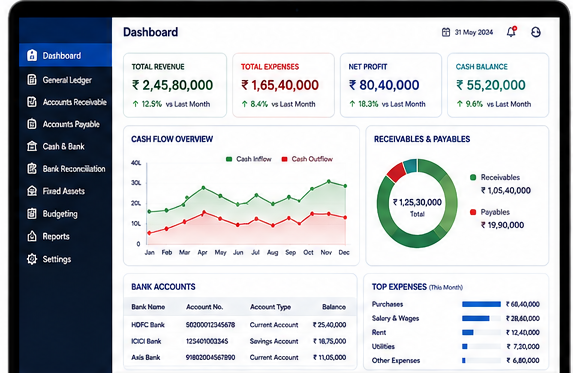Open the user profile icon
This screenshot has height=373, width=573.
point(536,32)
